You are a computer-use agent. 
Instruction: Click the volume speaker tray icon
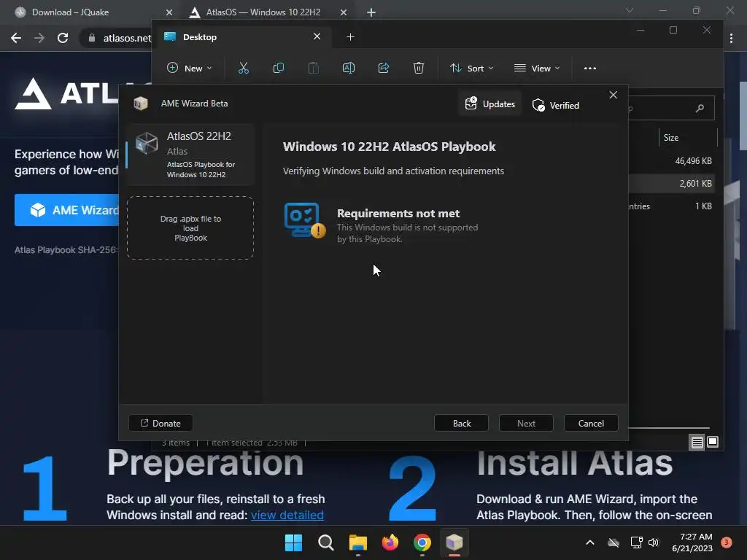pos(654,542)
